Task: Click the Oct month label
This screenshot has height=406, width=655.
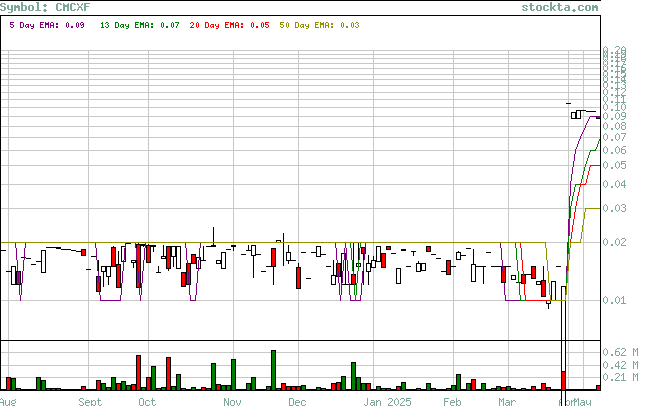Action: click(x=147, y=402)
